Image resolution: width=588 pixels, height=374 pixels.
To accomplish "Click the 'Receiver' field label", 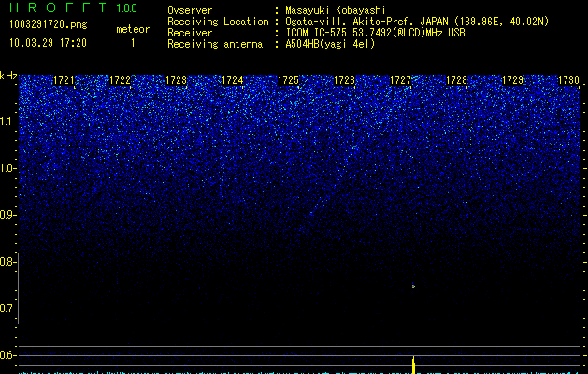I will point(190,33).
